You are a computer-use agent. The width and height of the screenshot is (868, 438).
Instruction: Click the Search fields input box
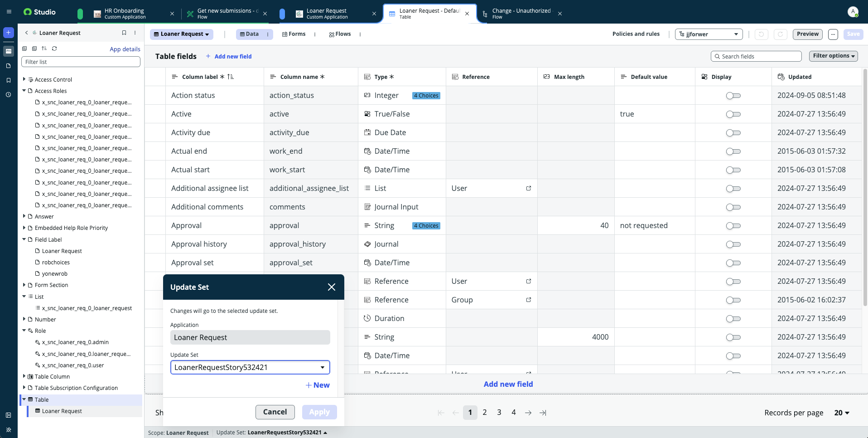[x=756, y=56]
